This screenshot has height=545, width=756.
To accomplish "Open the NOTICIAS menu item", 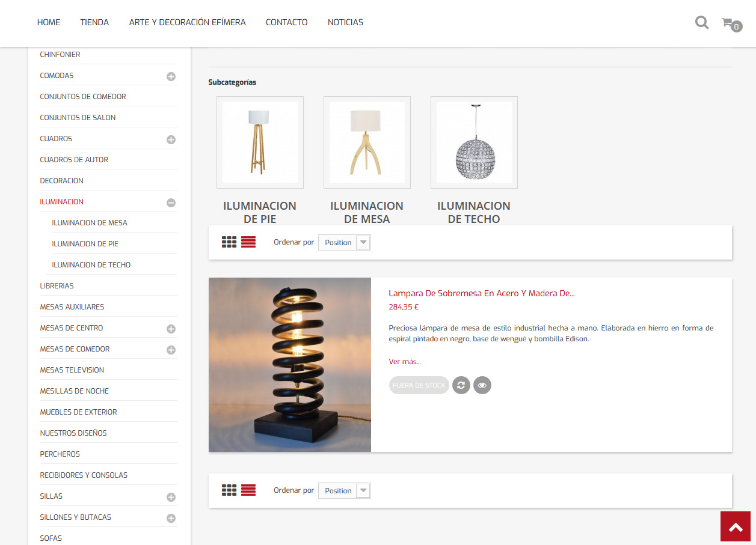I will 345,22.
